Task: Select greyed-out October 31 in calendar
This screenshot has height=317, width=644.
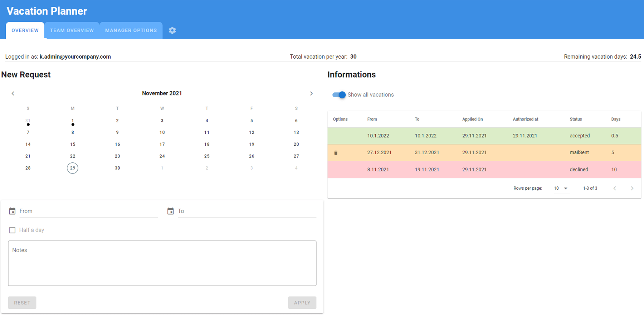Action: coord(28,121)
